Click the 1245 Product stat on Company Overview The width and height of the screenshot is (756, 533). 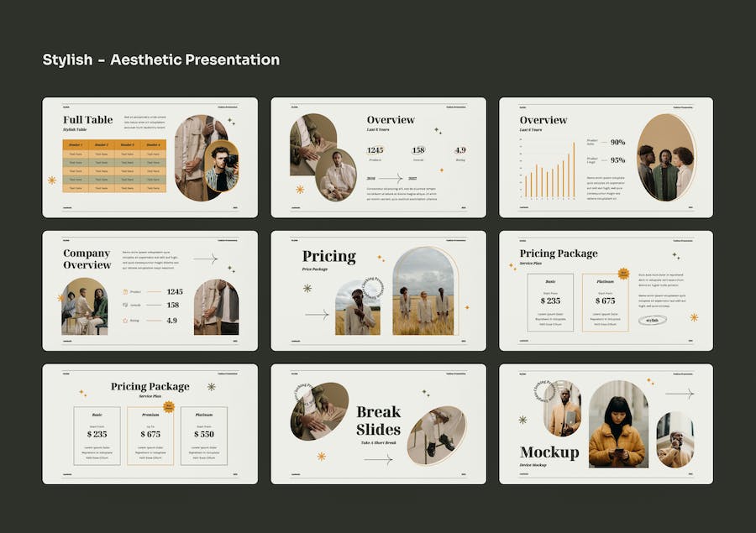click(x=174, y=292)
